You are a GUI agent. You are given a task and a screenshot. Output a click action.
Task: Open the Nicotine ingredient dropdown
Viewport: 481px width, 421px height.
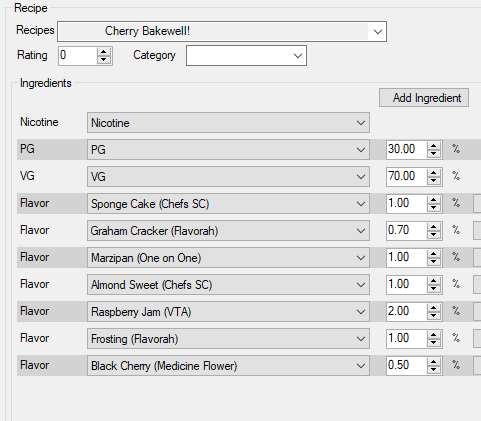coord(228,123)
